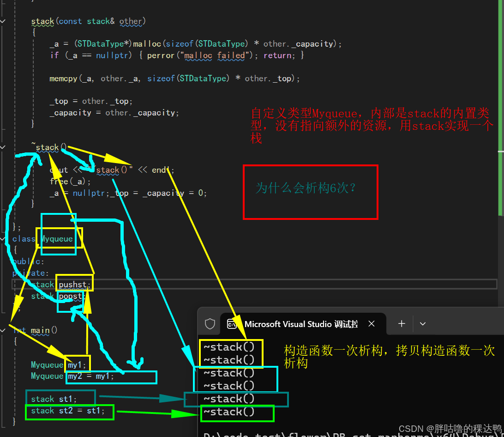This screenshot has width=504, height=437.
Task: Click the "Myqueue my1;" declaration
Action: [59, 365]
